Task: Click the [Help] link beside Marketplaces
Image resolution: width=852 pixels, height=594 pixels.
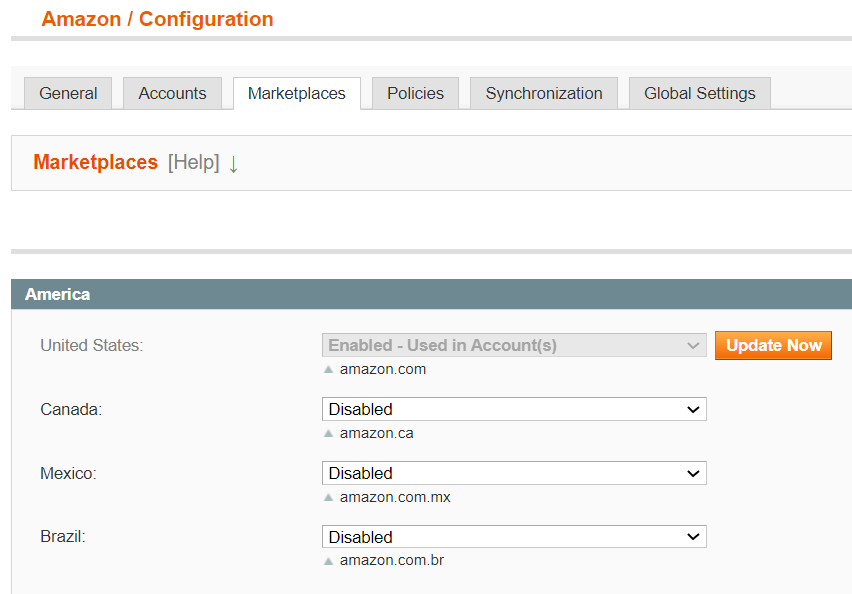Action: [x=193, y=162]
